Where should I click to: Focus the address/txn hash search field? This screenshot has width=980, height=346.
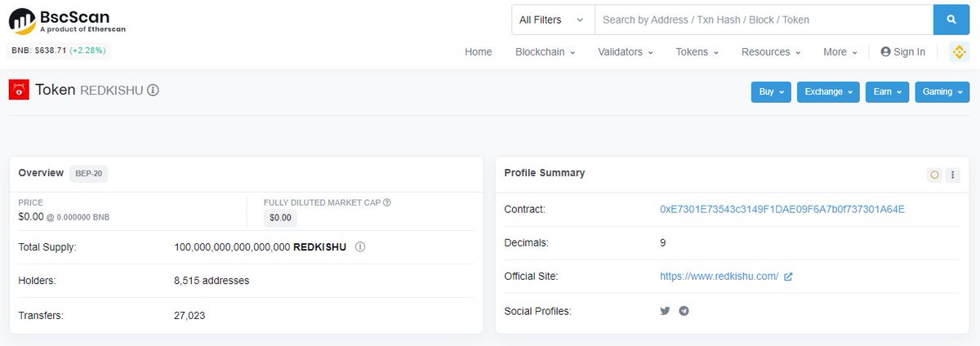(x=764, y=20)
